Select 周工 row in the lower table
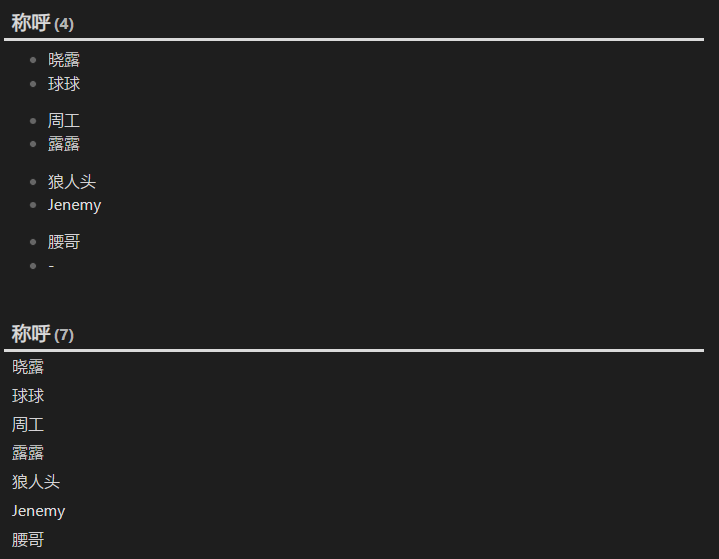Viewport: 719px width, 559px height. 354,425
